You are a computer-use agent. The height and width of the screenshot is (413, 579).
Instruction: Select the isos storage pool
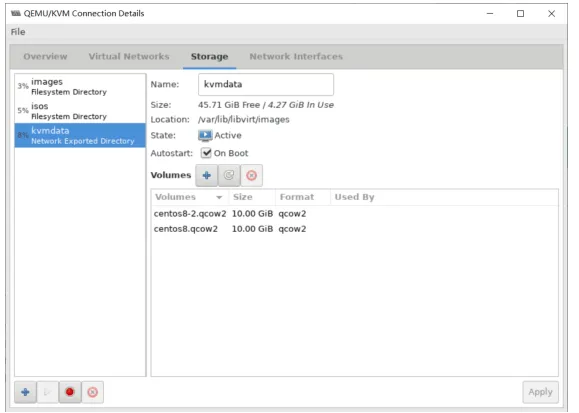click(x=80, y=111)
